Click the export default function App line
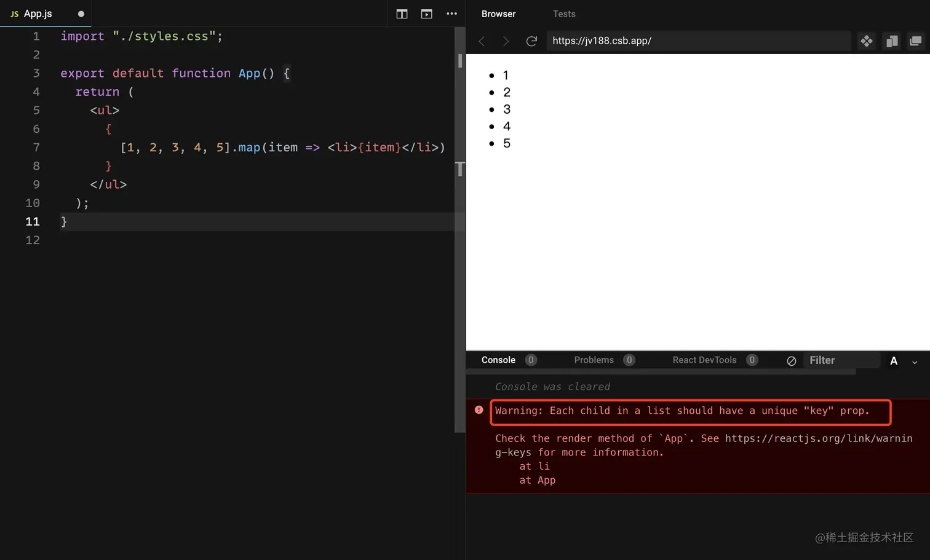Viewport: 930px width, 560px height. [x=175, y=73]
